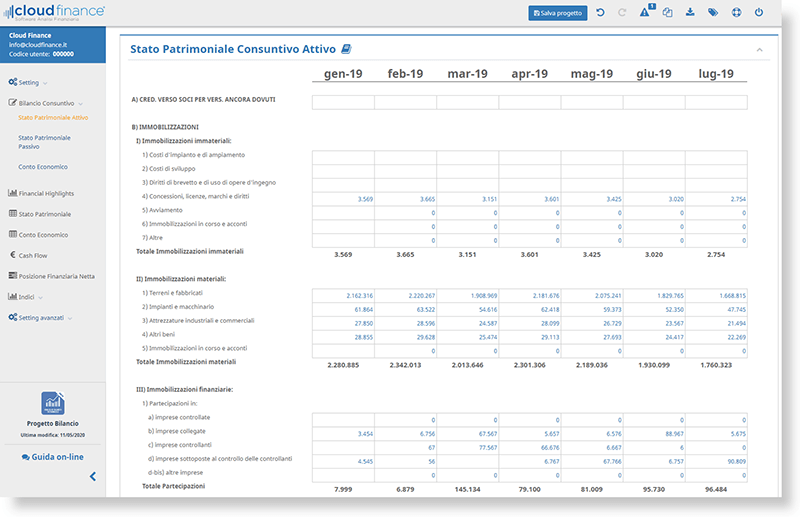Click the Indici chart icon

click(x=13, y=296)
